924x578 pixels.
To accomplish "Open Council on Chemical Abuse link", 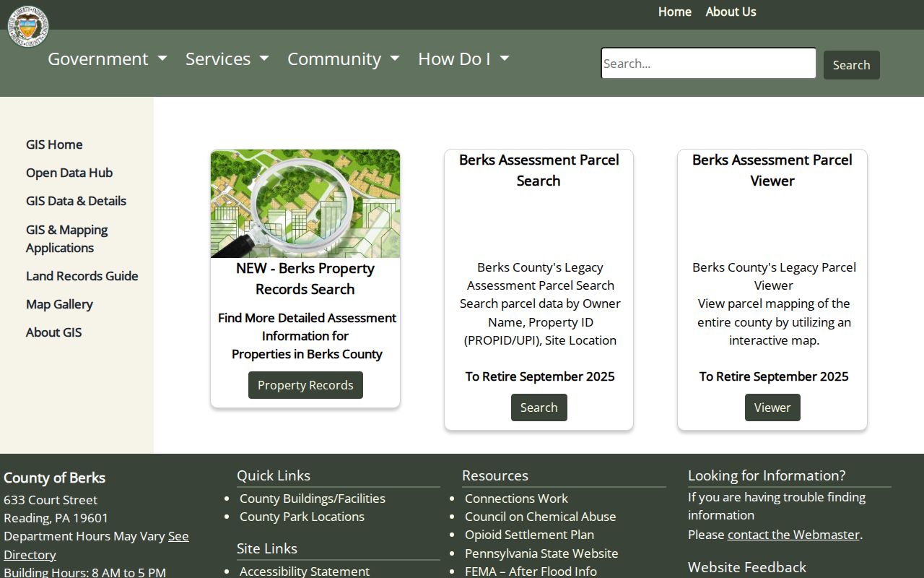I will (541, 517).
